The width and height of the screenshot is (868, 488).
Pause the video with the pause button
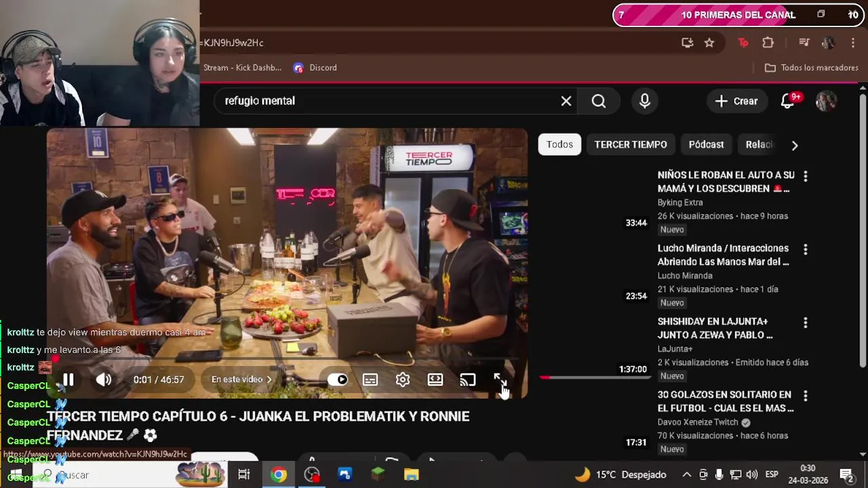(68, 380)
